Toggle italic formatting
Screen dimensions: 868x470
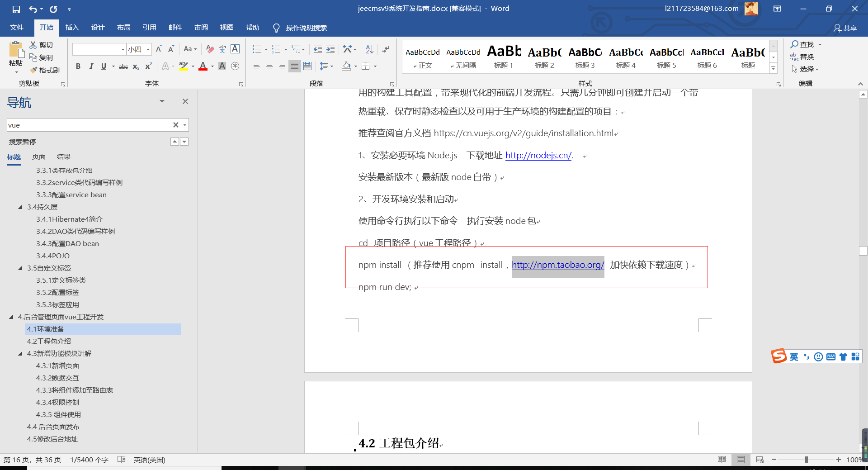(x=91, y=66)
